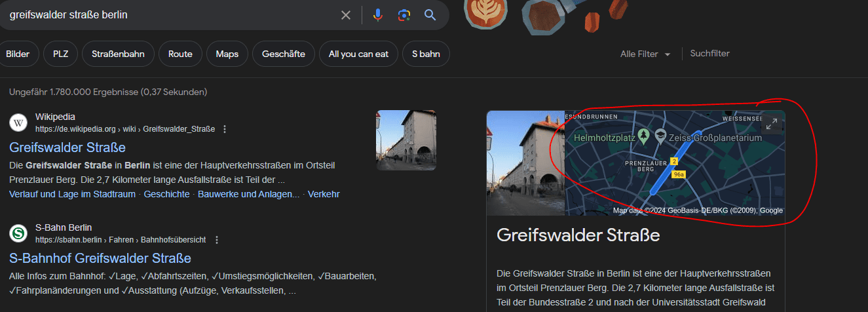Click the magnifying glass search button
This screenshot has height=312, width=868.
pos(430,15)
